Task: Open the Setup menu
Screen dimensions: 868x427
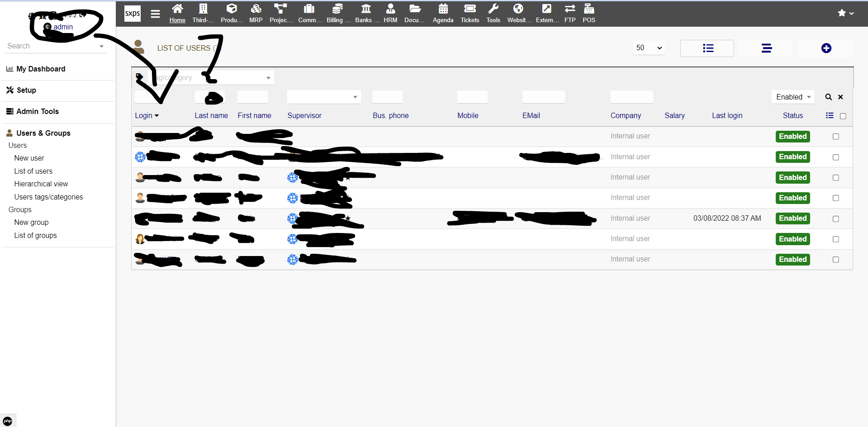Action: (26, 90)
